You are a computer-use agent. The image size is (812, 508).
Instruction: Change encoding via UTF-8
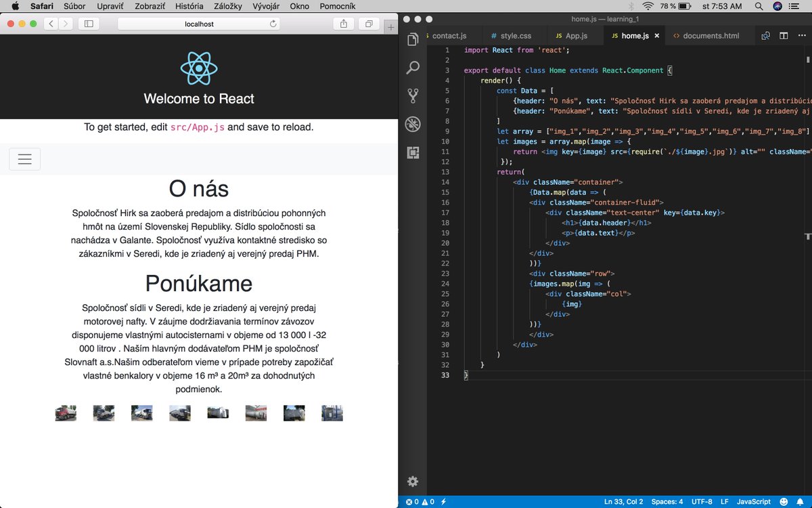702,502
